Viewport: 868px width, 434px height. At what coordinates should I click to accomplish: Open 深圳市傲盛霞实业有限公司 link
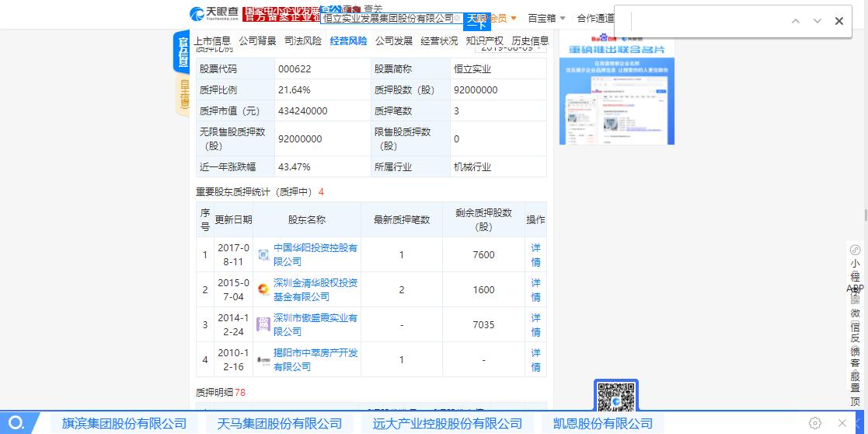coord(315,325)
